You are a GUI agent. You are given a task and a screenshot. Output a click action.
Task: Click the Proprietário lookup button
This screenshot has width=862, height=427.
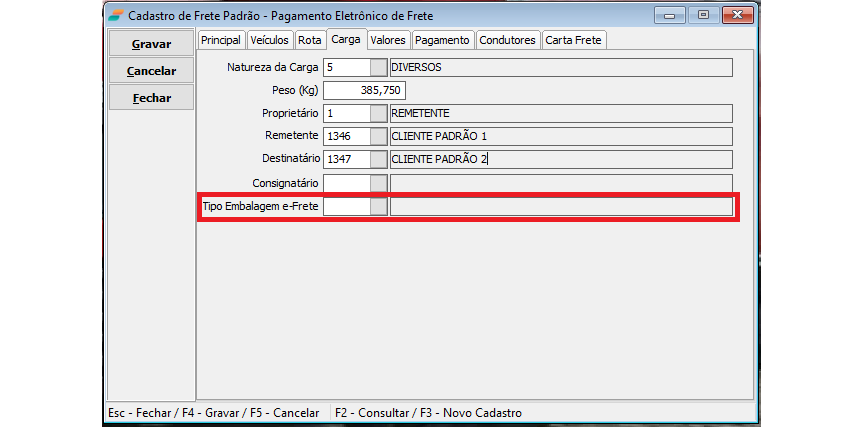378,113
